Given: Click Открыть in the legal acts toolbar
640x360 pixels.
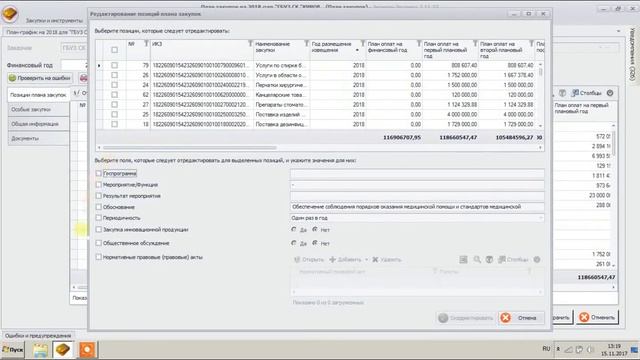Looking at the screenshot, I should (309, 260).
